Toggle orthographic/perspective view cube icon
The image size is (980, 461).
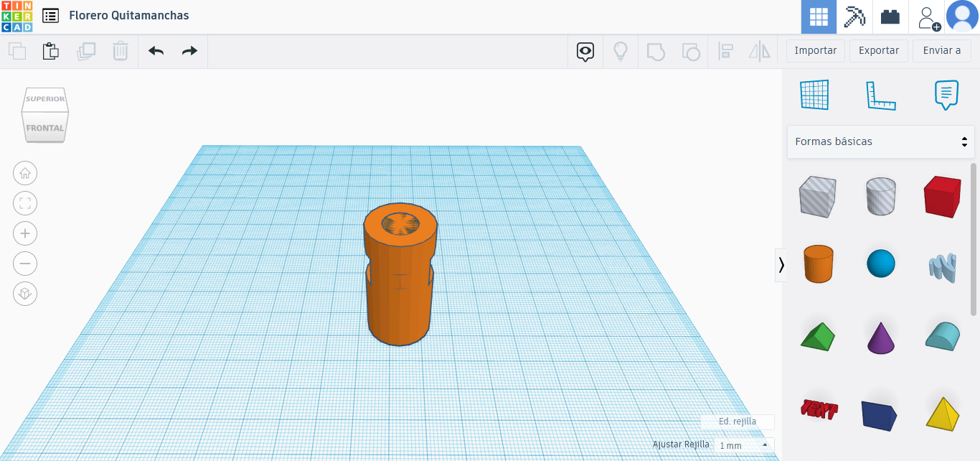click(x=25, y=294)
